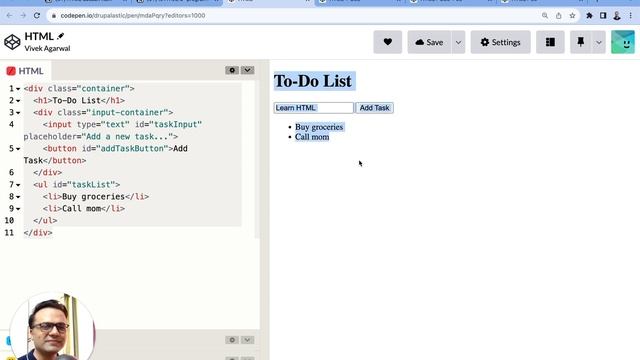640x360 pixels.
Task: Click 'Buy groceries' list item
Action: [x=319, y=127]
